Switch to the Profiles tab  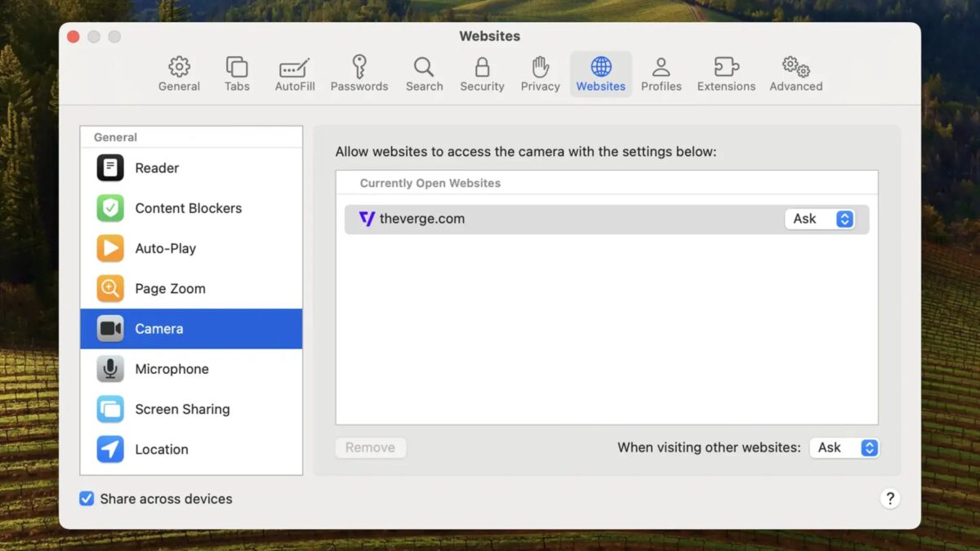tap(661, 74)
